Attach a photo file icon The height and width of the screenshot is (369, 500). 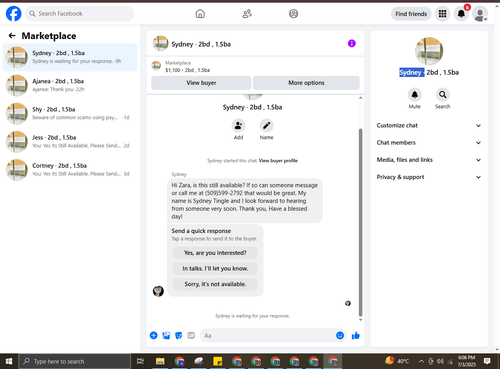point(166,335)
